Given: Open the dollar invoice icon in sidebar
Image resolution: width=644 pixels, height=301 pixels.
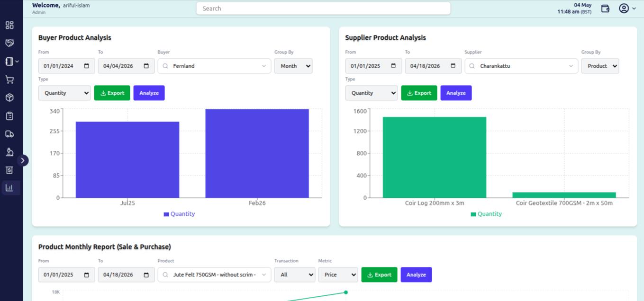Looking at the screenshot, I should pos(9,170).
